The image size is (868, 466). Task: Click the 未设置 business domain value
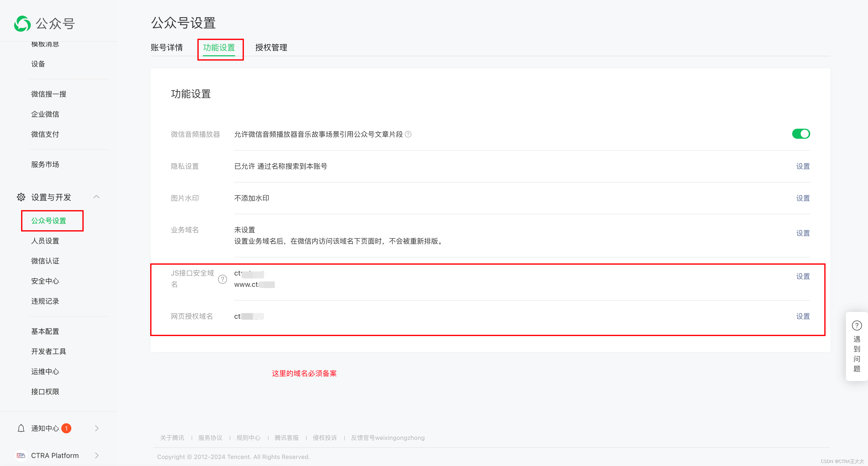(245, 230)
